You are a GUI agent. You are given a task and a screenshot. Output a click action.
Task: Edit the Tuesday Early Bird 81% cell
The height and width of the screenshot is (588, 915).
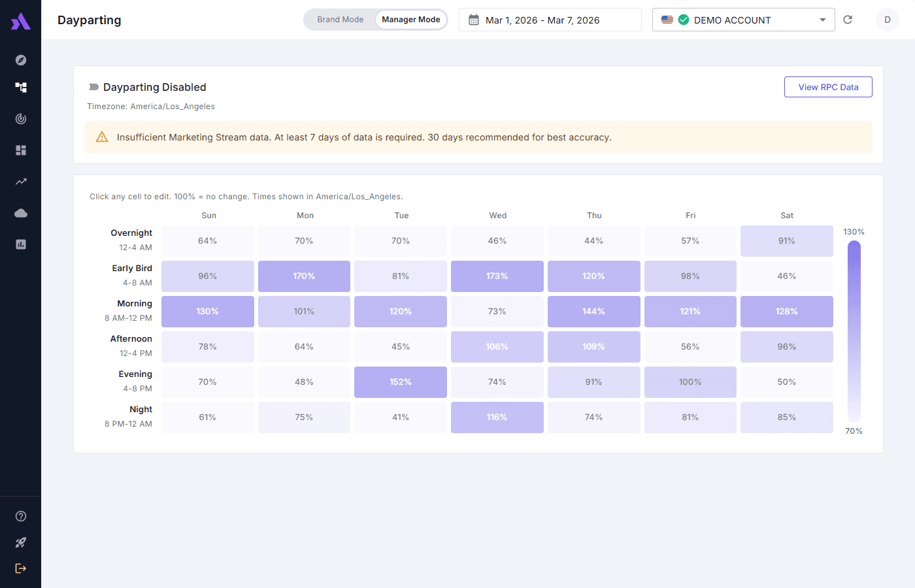point(401,276)
